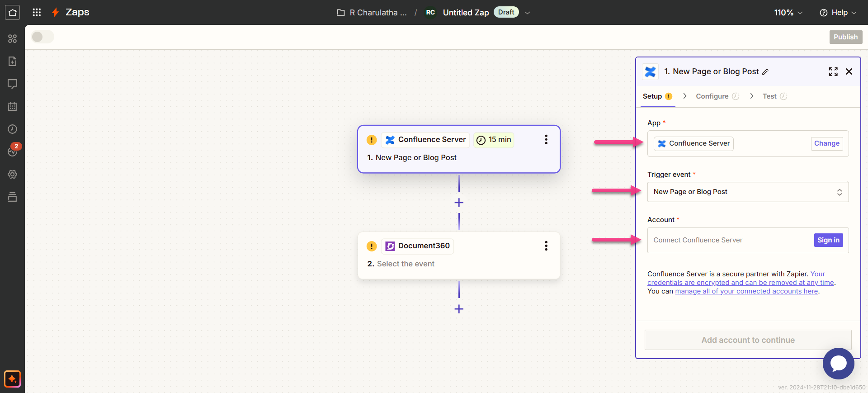The image size is (868, 393).
Task: Open manage all of your connected accounts link
Action: click(x=746, y=291)
